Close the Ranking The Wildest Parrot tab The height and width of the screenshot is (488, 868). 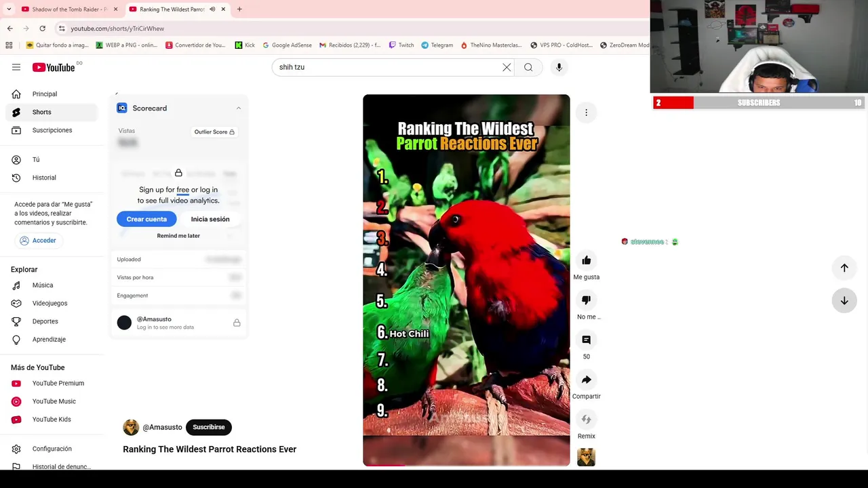223,9
